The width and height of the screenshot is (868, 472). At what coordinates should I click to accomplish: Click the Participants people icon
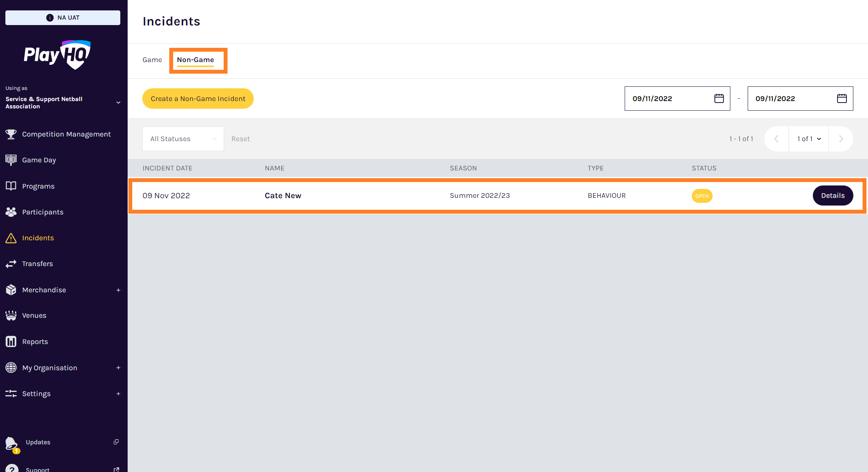click(11, 212)
